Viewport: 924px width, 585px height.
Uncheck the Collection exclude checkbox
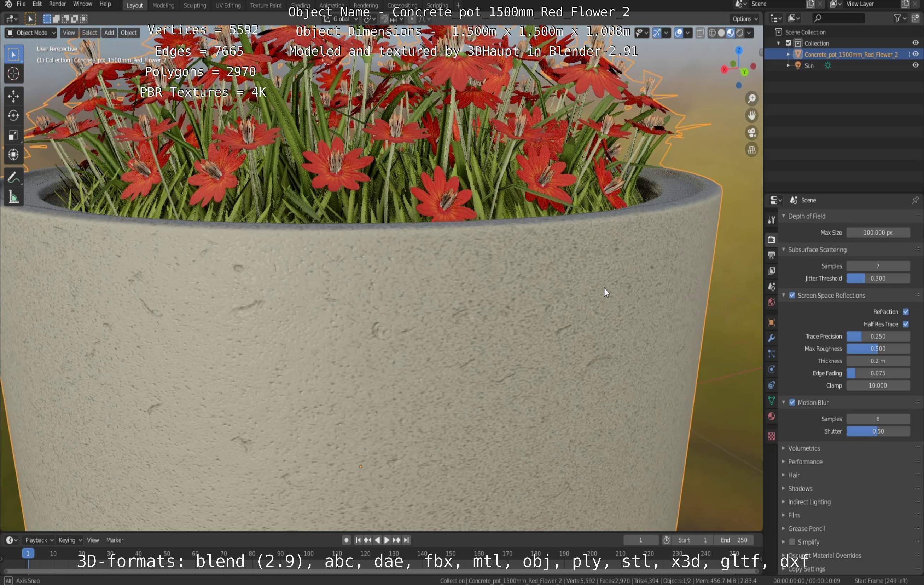pyautogui.click(x=788, y=43)
